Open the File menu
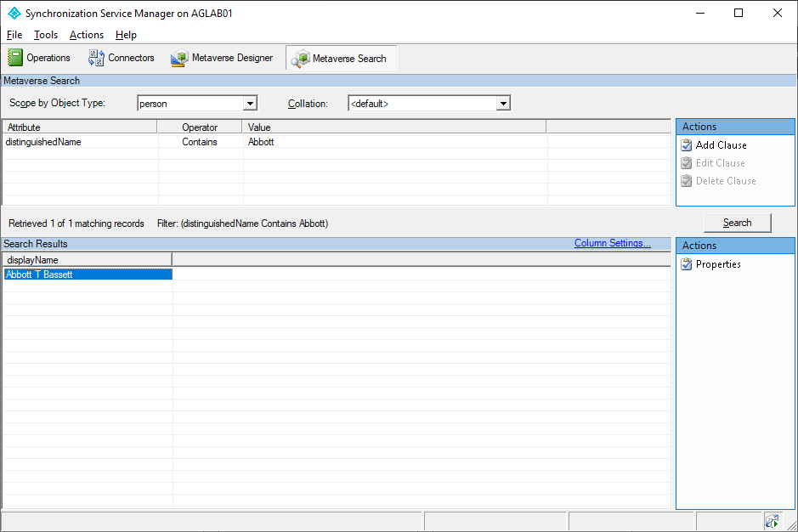798x532 pixels. click(14, 35)
